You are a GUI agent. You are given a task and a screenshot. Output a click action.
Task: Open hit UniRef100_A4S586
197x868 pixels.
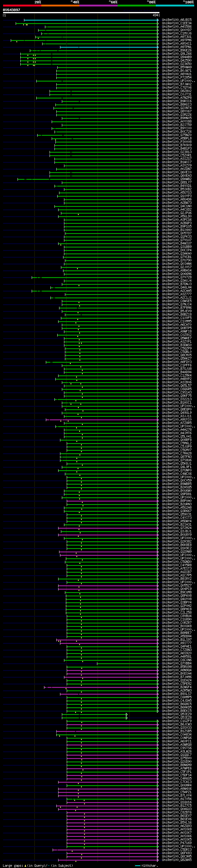click(177, 26)
